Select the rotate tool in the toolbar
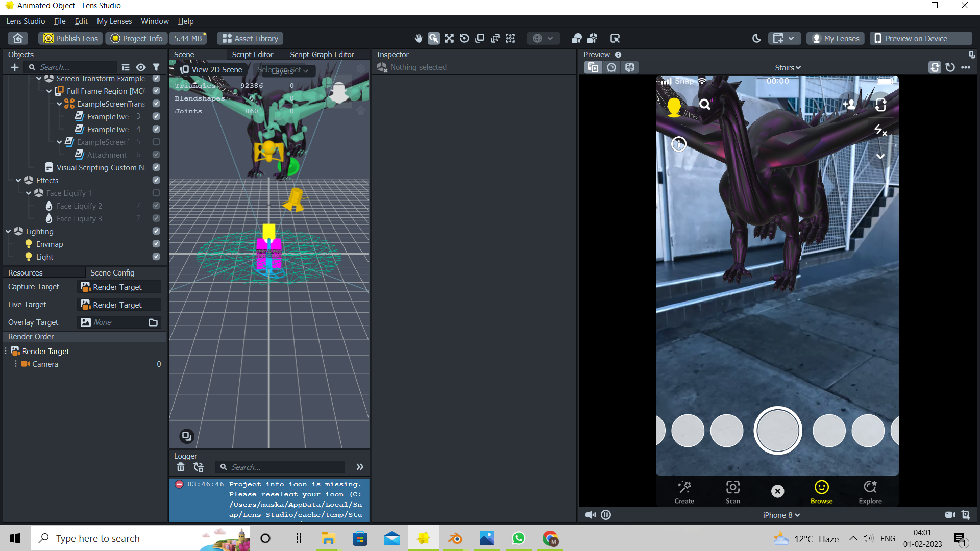 click(464, 38)
